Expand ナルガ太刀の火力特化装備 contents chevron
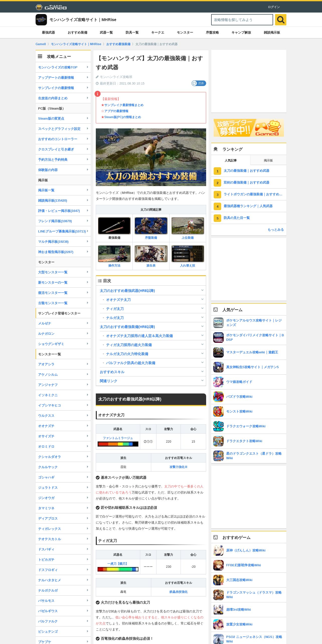322x644 pixels. 202,354
